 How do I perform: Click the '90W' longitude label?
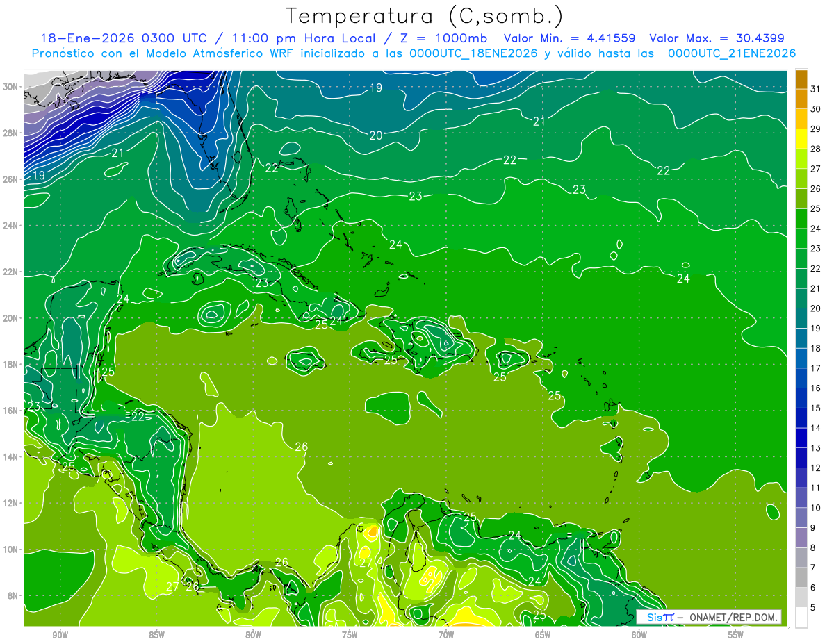[x=60, y=635]
